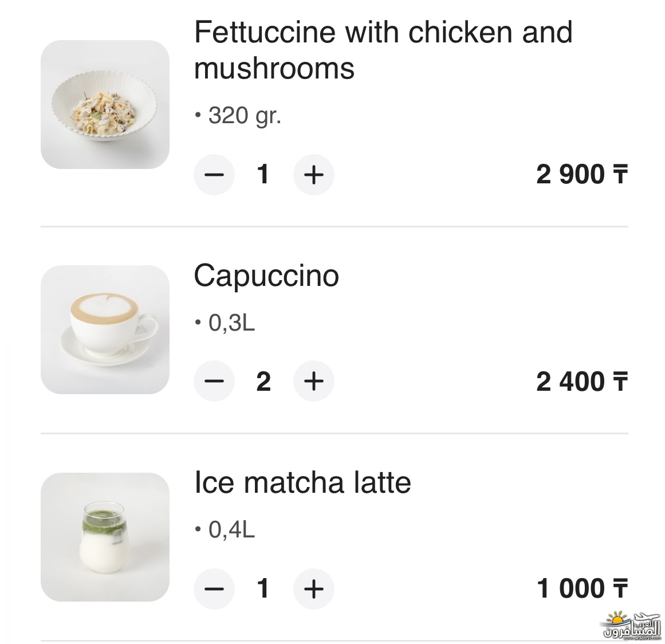Click the Ice matcha latte quantity number
Viewport: 665px width, 644px height.
pos(263,588)
